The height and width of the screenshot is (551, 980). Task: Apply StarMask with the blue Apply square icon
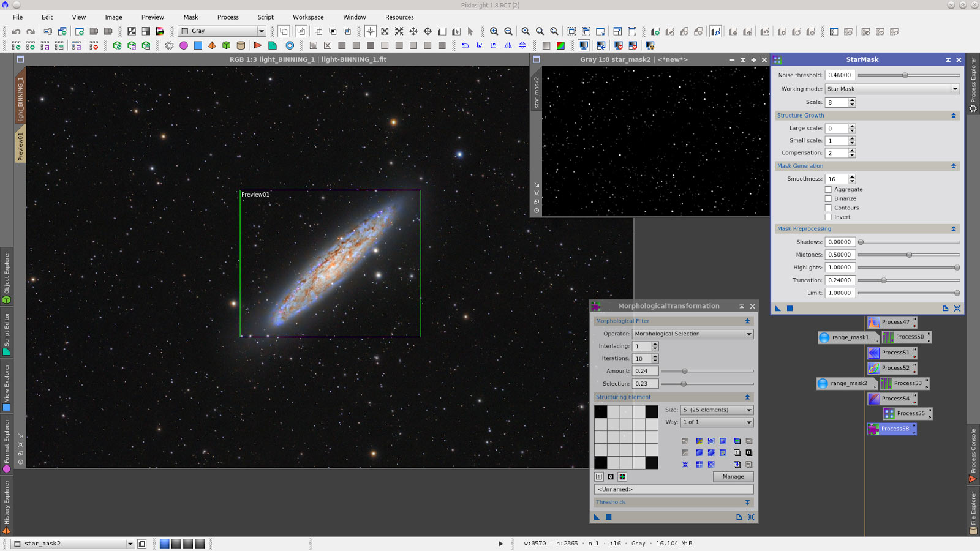788,309
